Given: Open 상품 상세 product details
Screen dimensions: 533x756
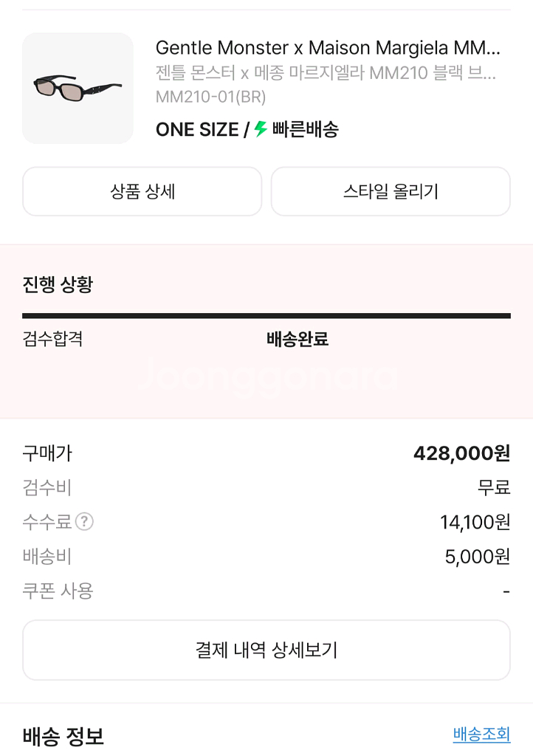Looking at the screenshot, I should [x=142, y=192].
